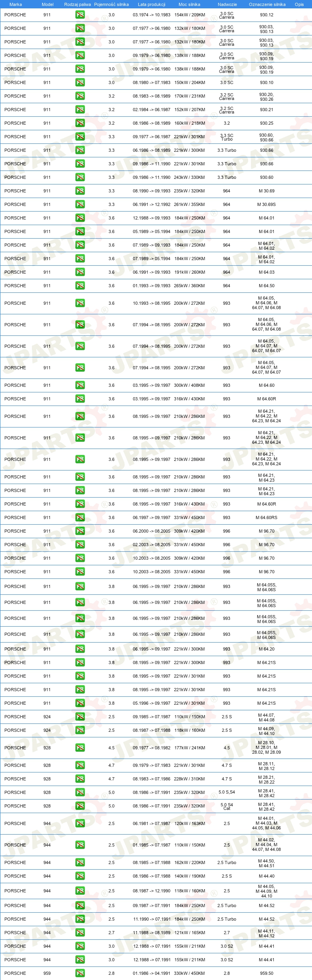Click the M 64.60RS engine code cell
This screenshot has height=980, width=312.
(267, 517)
